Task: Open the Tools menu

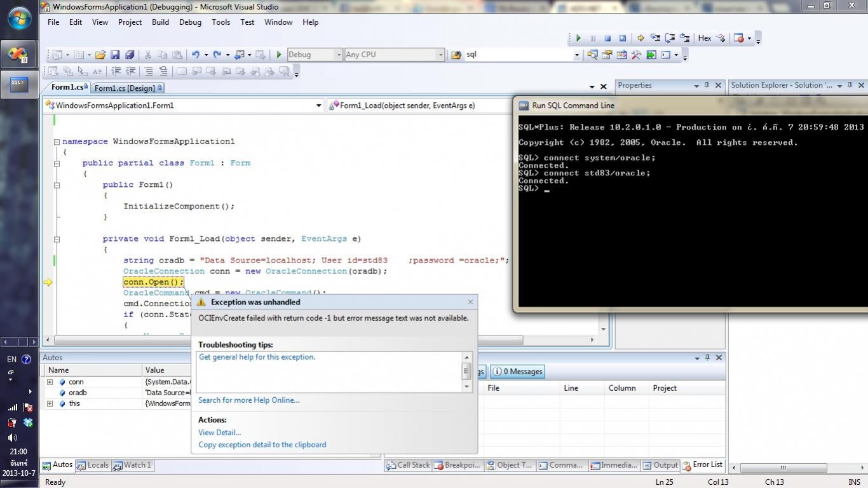Action: coord(221,22)
